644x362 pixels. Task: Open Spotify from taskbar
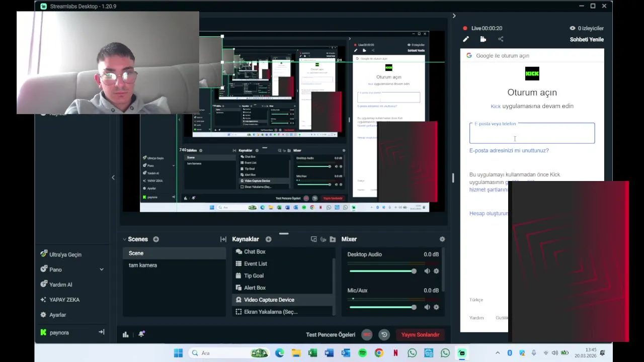(362, 353)
